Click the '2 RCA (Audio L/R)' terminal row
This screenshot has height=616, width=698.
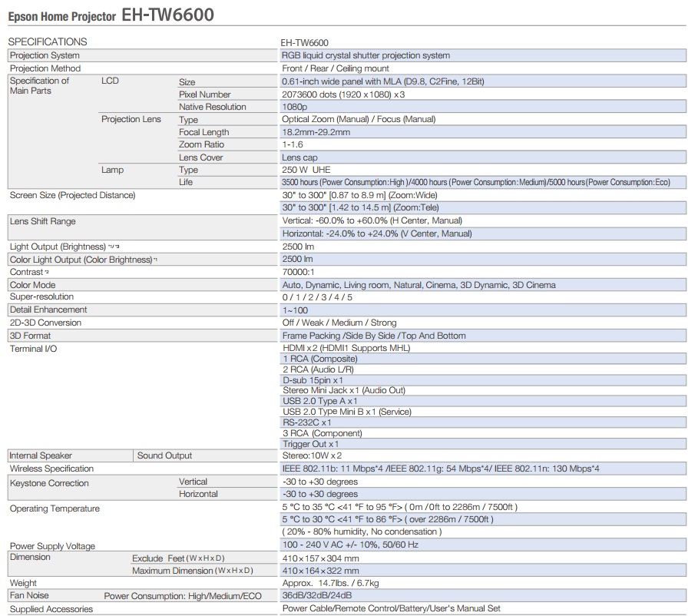pyautogui.click(x=318, y=369)
